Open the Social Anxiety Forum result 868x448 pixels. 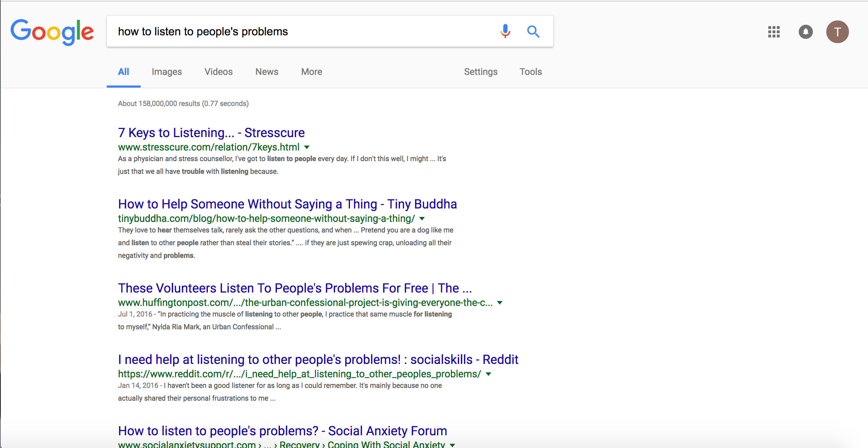tap(282, 431)
